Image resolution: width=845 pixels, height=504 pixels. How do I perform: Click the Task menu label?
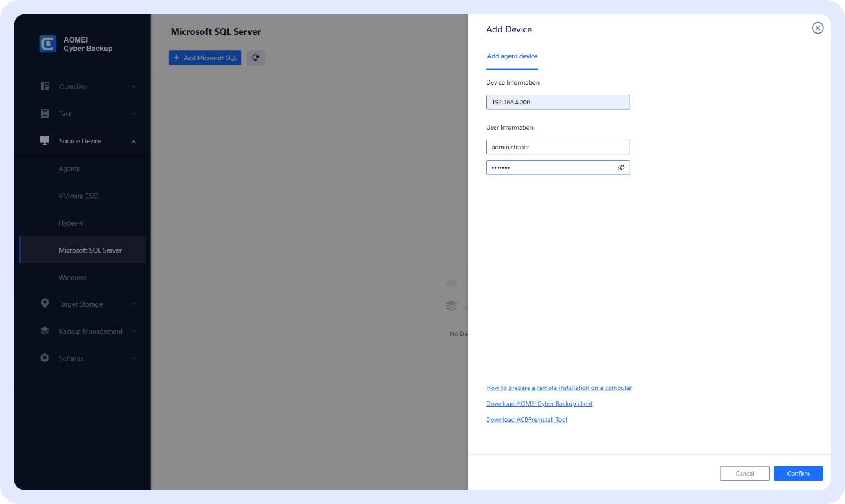[65, 114]
